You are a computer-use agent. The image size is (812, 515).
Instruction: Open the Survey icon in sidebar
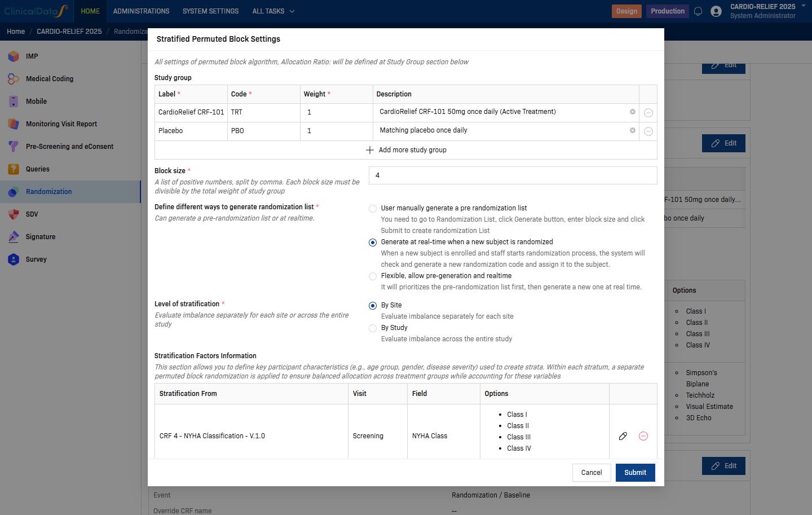coord(14,259)
